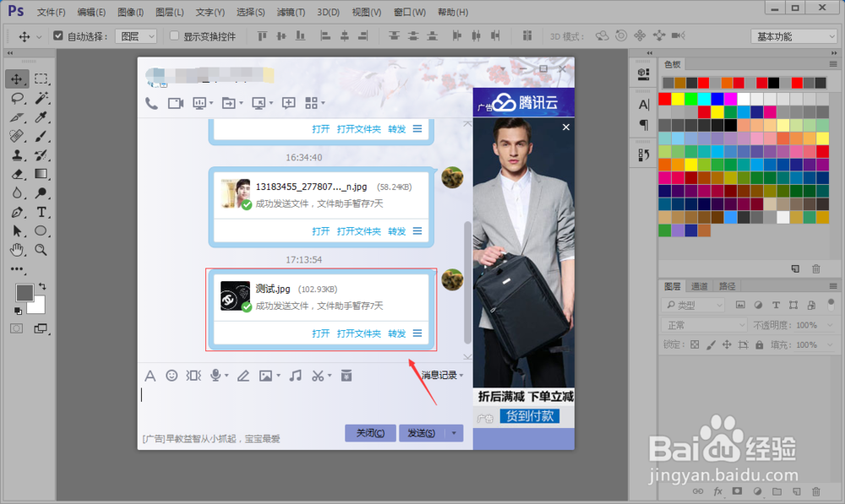Toggle lock position icon in Layers
The image size is (845, 504).
click(x=727, y=345)
